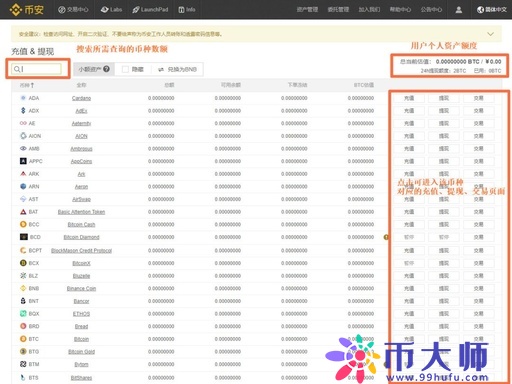Focus the coin search input field
The image size is (512, 384).
[x=37, y=69]
